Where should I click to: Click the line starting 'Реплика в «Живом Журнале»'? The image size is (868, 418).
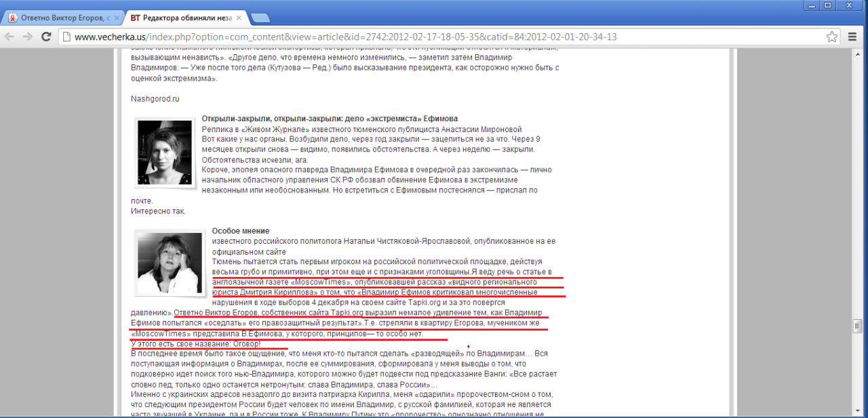[361, 129]
